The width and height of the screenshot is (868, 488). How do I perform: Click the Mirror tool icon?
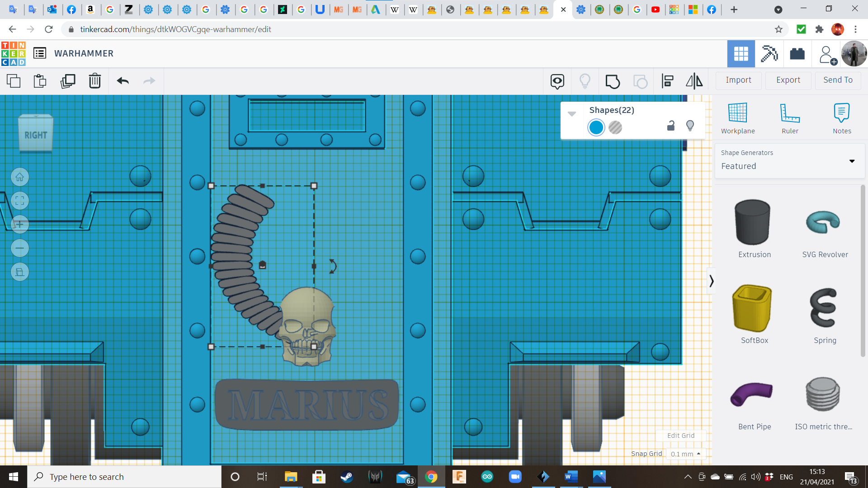694,81
